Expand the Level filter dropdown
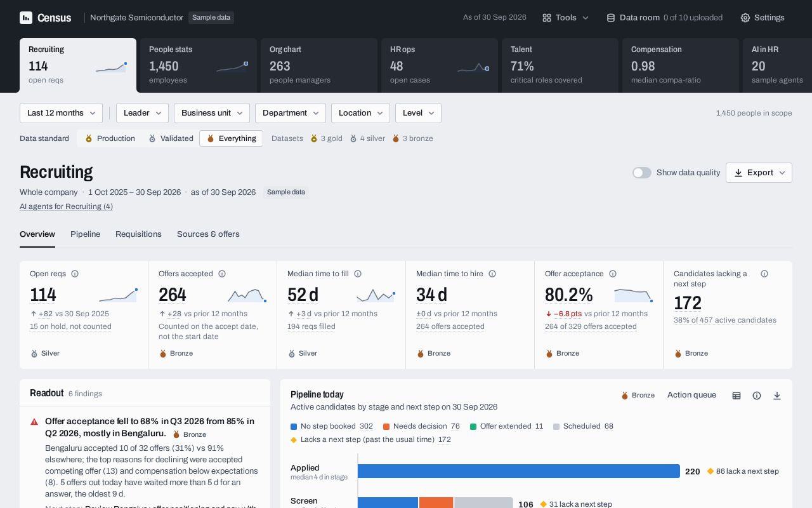 [x=418, y=113]
